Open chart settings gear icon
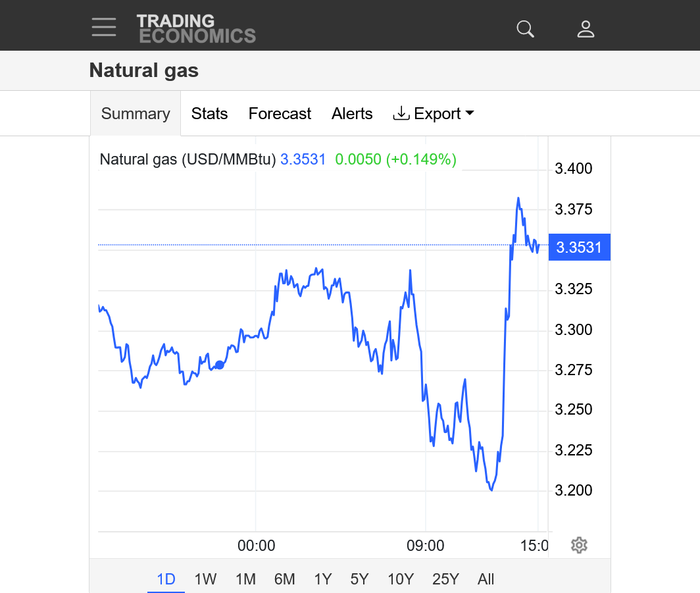 pyautogui.click(x=579, y=545)
